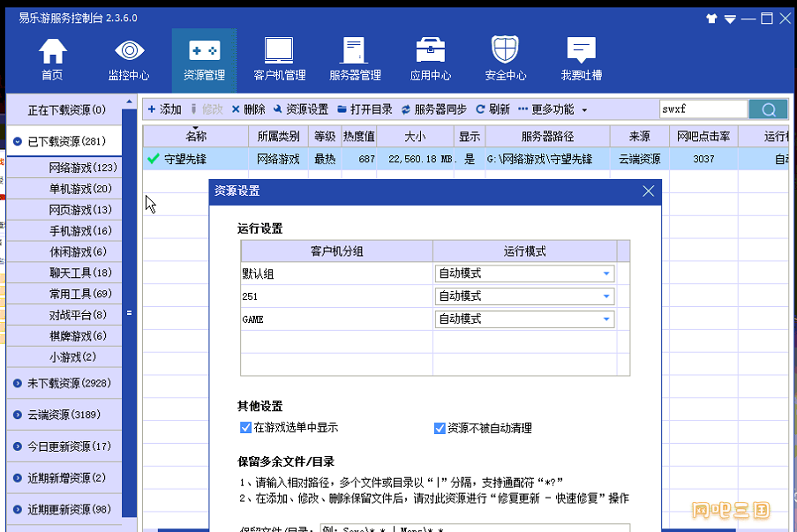Click the 服务器同步 sync toolbar button
797x532 pixels.
[x=433, y=109]
